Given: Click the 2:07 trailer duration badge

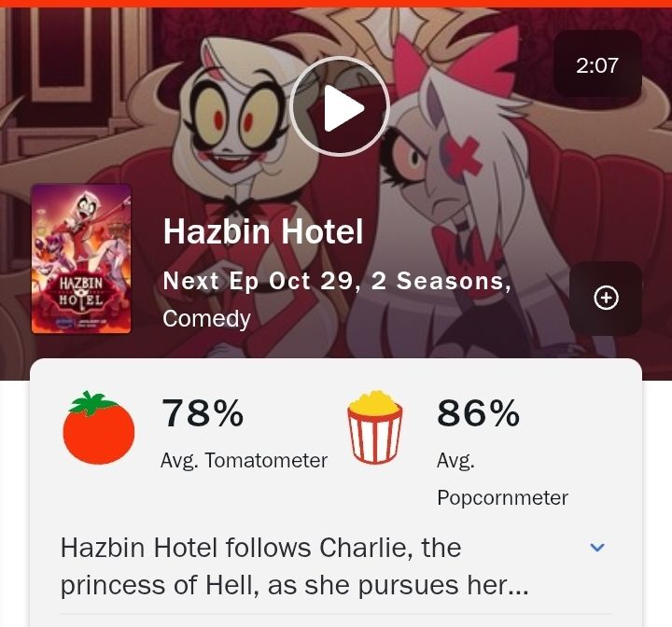Looking at the screenshot, I should (x=598, y=64).
